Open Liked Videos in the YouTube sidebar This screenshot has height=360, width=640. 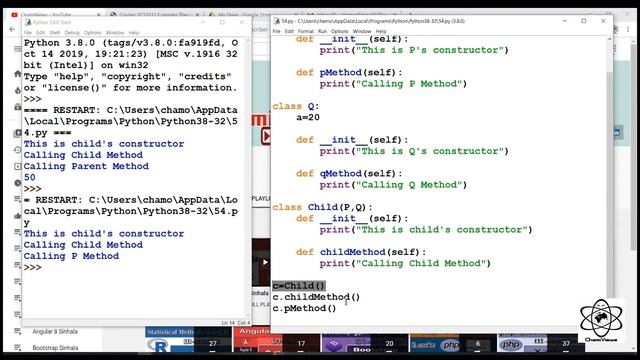coord(18,216)
